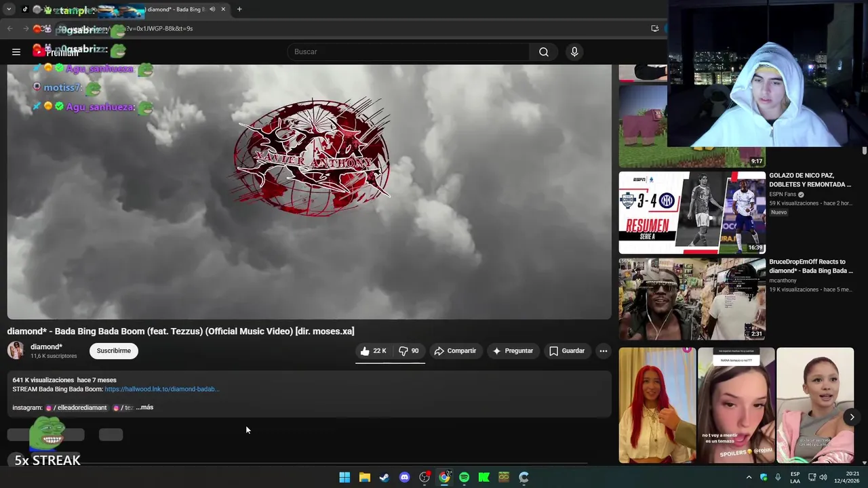The width and height of the screenshot is (868, 488).
Task: Dislike the video with the 90 thumbs down
Action: click(x=409, y=350)
